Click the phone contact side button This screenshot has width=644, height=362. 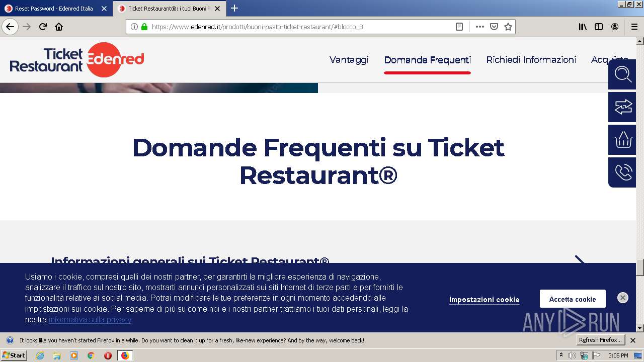pos(622,172)
